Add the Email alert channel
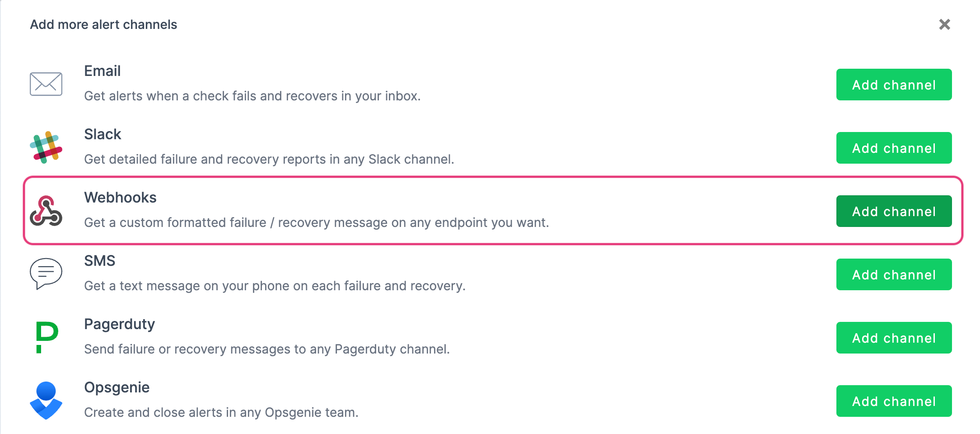 point(894,85)
